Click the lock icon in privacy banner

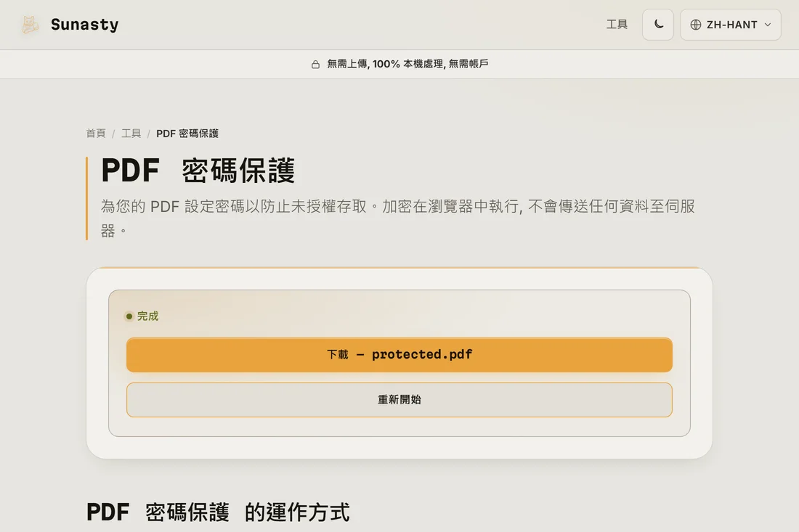pos(315,64)
